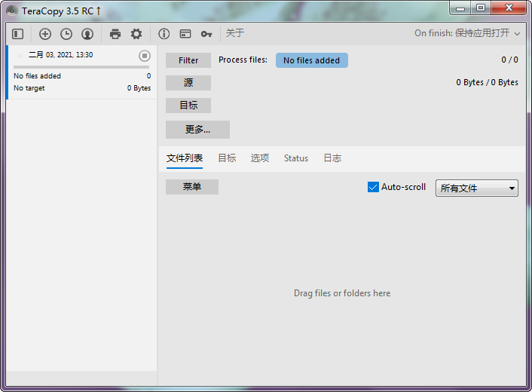Switch to the 目标 tab

(227, 158)
